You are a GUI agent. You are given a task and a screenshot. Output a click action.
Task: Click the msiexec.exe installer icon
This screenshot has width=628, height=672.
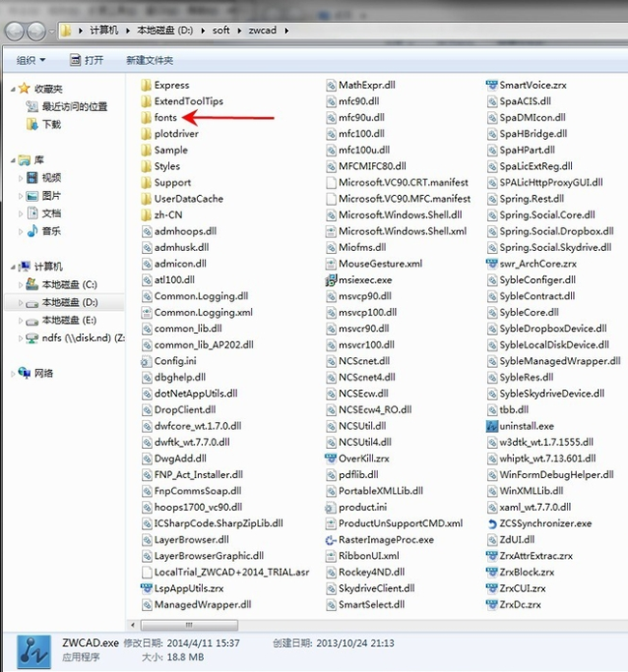(x=330, y=280)
